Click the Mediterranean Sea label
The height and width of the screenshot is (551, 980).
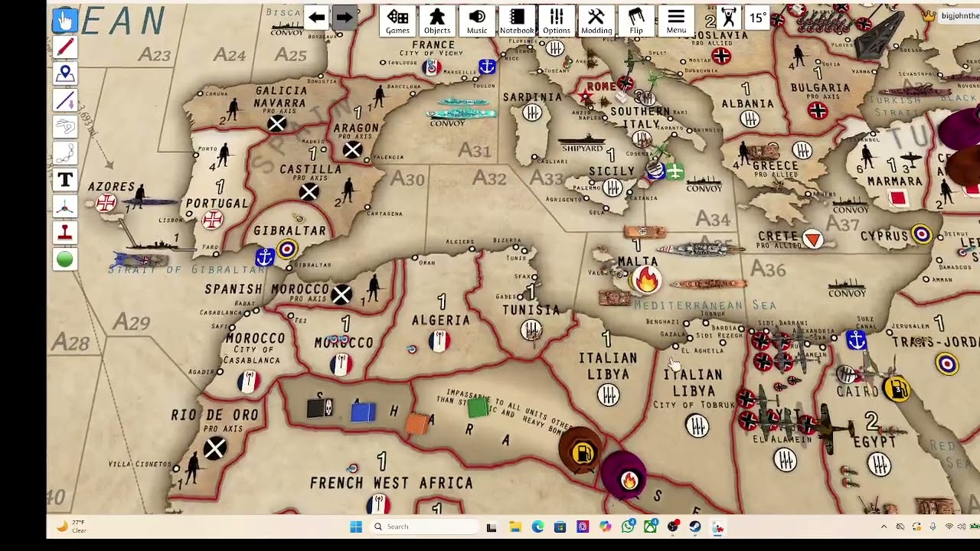click(x=705, y=305)
